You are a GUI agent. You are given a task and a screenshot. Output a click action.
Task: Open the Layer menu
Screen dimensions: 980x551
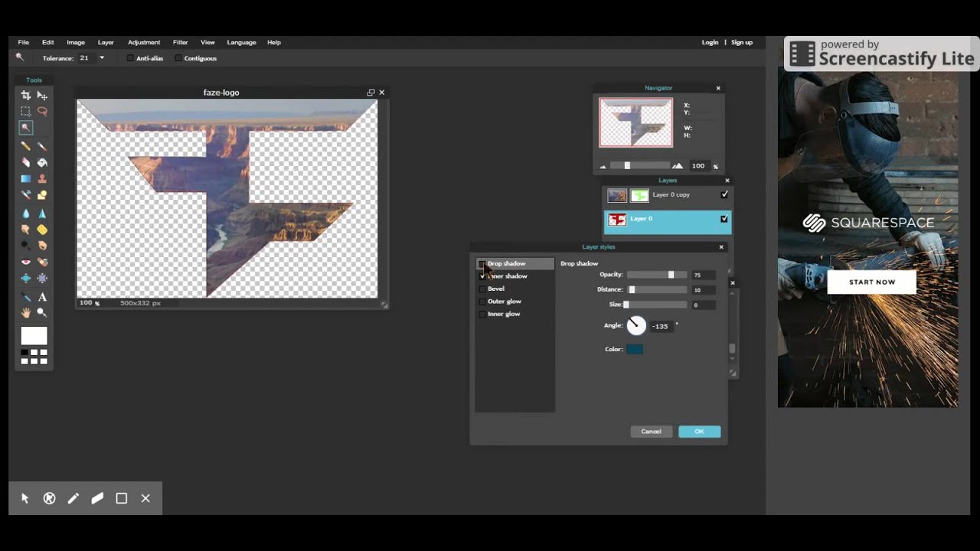[106, 42]
